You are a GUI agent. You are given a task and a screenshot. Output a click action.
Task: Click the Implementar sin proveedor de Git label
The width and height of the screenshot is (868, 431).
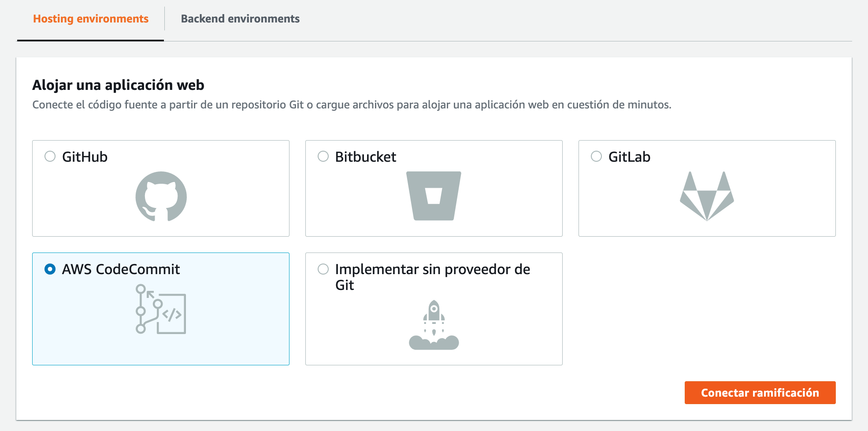coord(433,277)
